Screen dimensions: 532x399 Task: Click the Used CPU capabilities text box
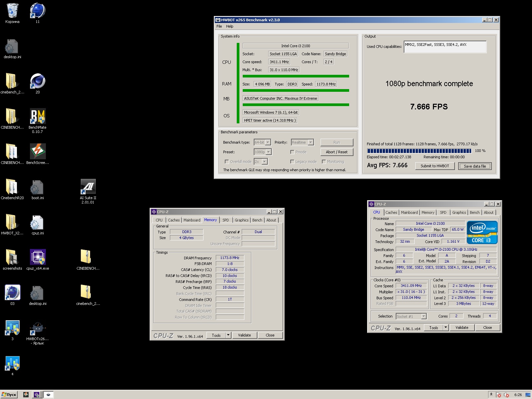click(445, 47)
